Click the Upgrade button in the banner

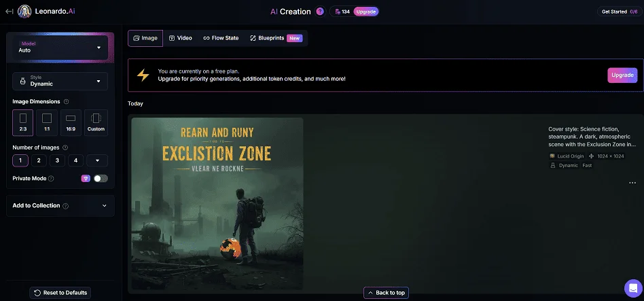622,75
